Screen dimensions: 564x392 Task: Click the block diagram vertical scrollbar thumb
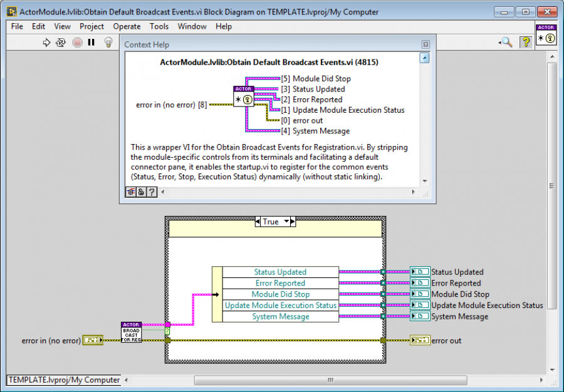pyautogui.click(x=551, y=185)
